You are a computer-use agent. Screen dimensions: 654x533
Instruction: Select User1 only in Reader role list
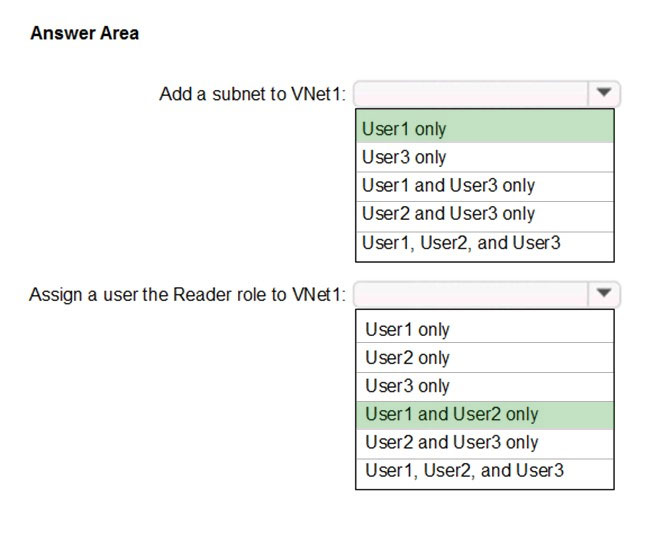pyautogui.click(x=485, y=329)
